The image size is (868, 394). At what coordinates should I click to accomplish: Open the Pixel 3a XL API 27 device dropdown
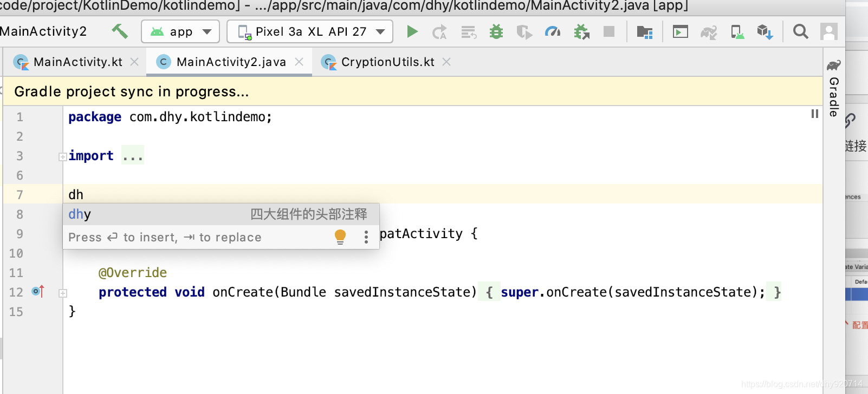(310, 31)
